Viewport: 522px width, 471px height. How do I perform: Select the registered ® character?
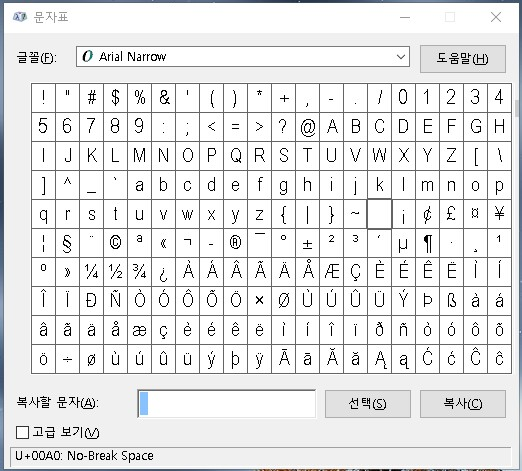tap(235, 243)
